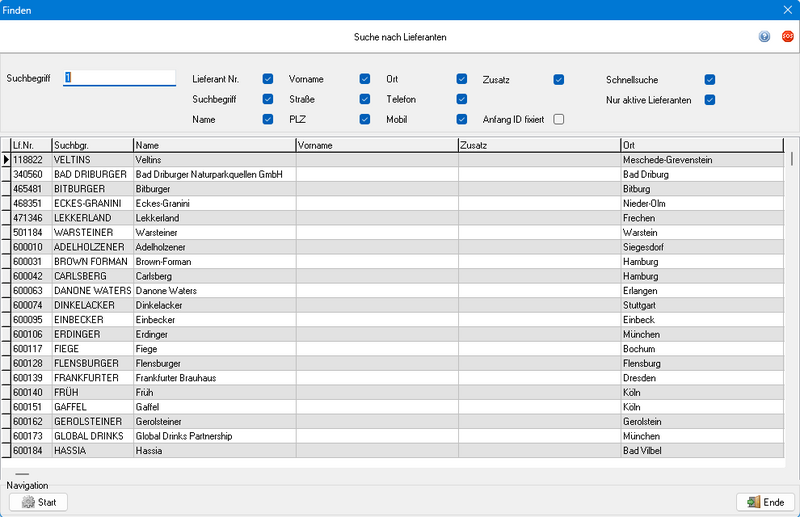Click the Bad Vilbel Ort cell
800x517 pixels.
click(x=702, y=451)
